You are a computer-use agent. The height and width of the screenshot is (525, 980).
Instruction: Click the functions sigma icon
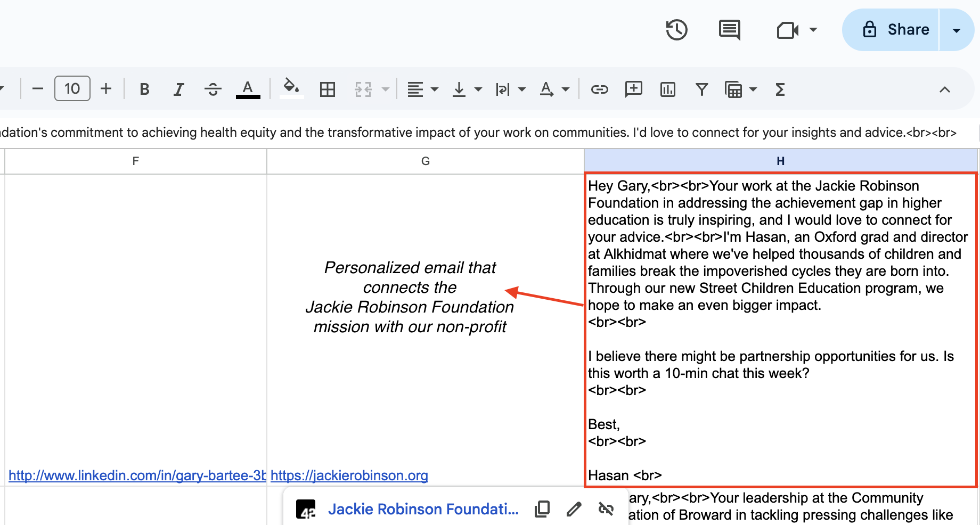click(780, 89)
